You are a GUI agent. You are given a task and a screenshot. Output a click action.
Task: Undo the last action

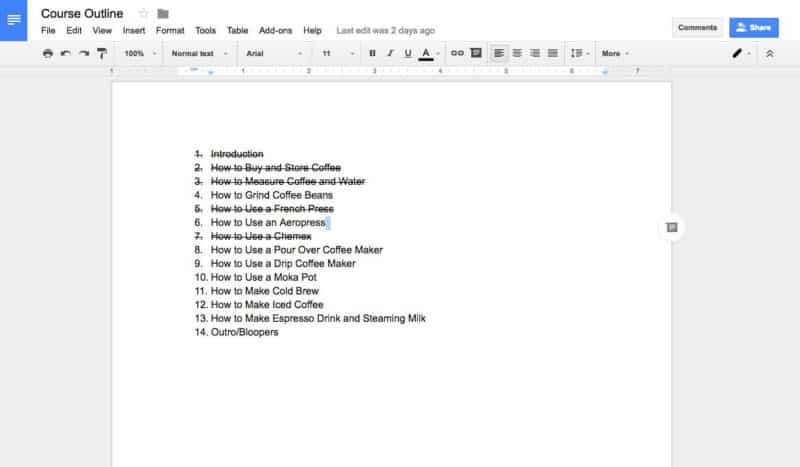click(x=66, y=53)
